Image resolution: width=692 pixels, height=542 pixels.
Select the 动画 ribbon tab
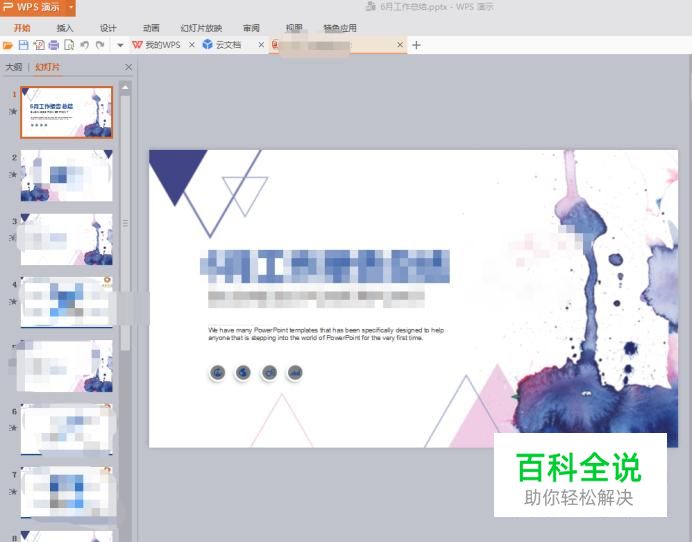(x=151, y=28)
